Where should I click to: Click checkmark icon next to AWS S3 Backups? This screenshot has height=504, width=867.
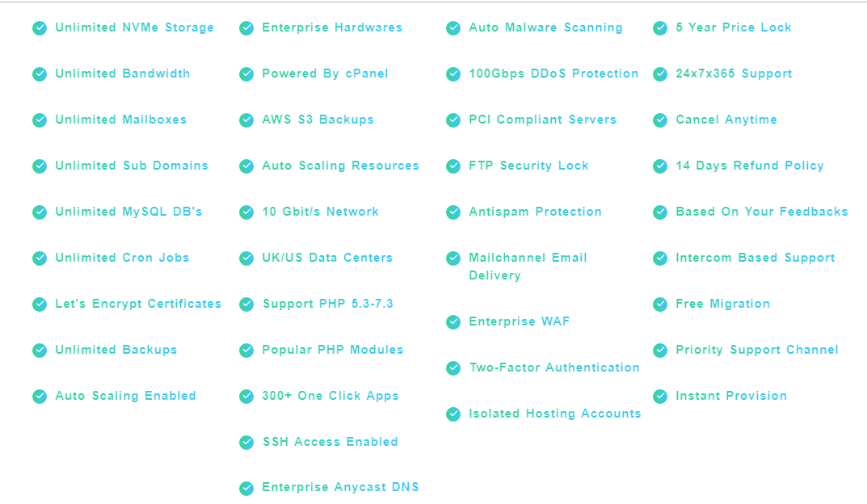(246, 120)
